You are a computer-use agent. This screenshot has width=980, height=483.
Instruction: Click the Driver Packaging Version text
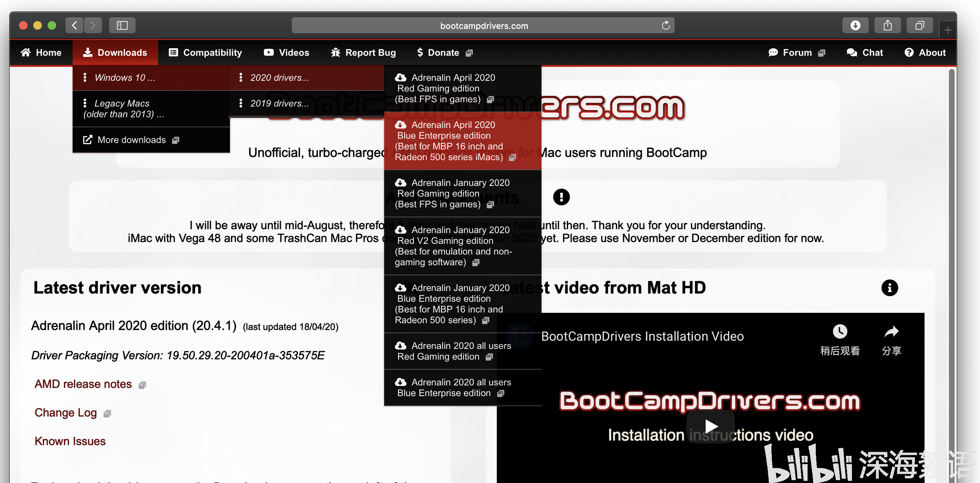coord(178,355)
